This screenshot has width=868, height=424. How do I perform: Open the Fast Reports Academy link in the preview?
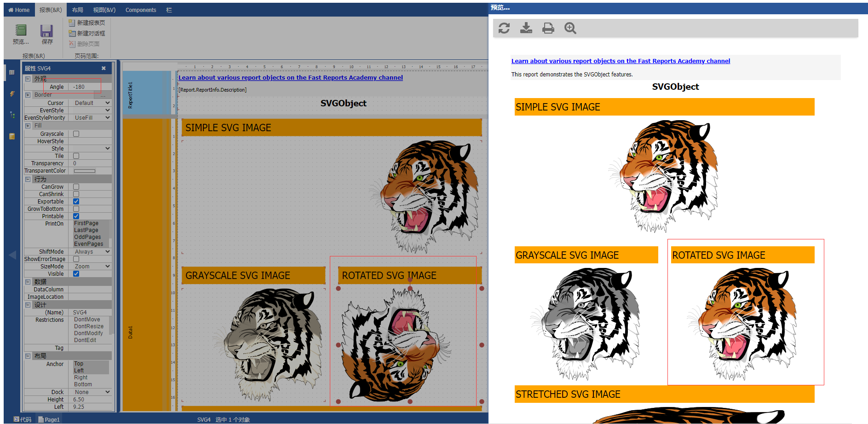621,61
